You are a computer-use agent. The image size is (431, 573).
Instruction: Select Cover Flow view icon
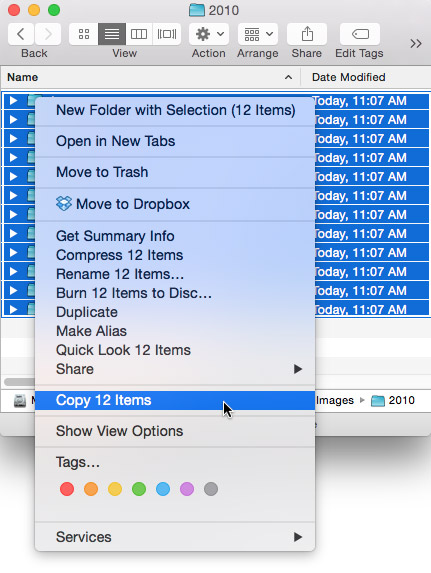tap(167, 34)
